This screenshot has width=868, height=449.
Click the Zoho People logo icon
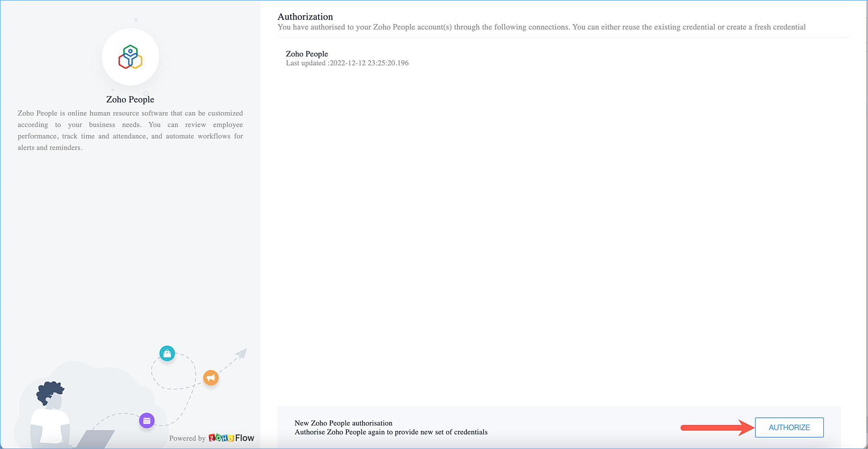click(x=130, y=57)
